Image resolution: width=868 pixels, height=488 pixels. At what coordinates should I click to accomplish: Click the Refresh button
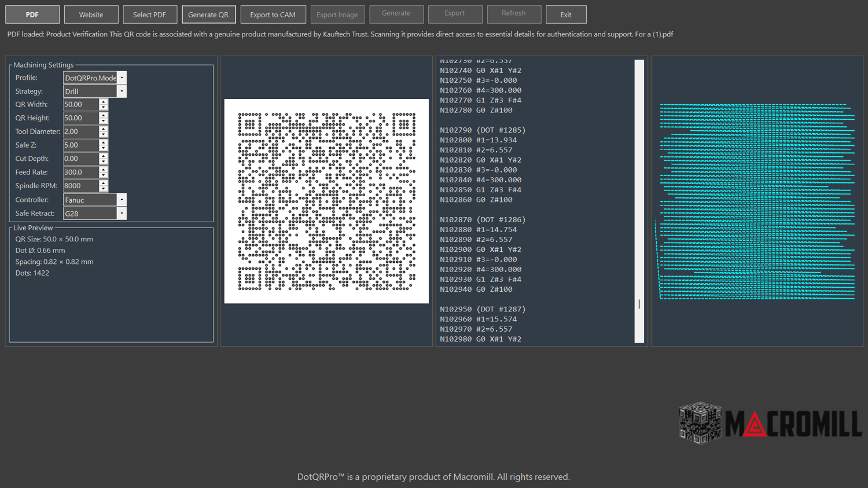click(514, 14)
